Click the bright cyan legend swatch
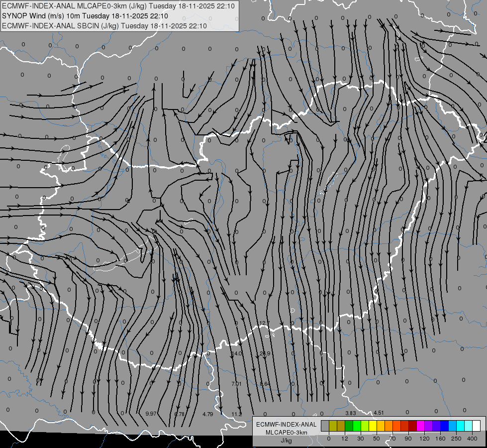This screenshot has width=487, height=448. tap(460, 426)
